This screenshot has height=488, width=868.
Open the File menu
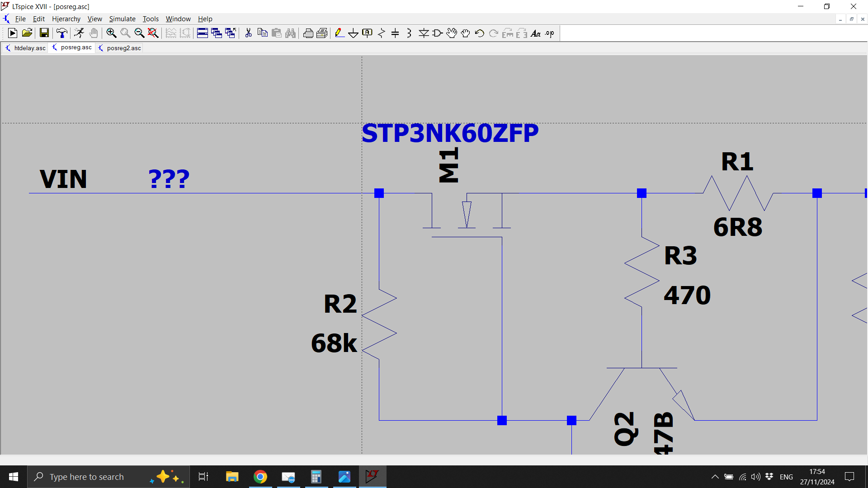pos(20,19)
